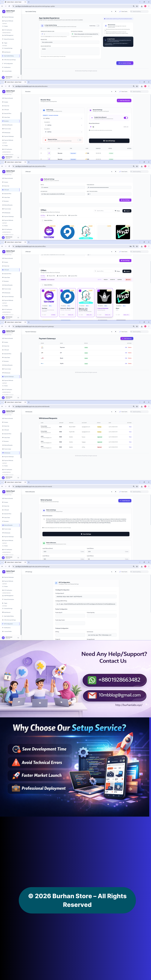Click Staff Management icon in App Update sidebar

pos(3,35)
